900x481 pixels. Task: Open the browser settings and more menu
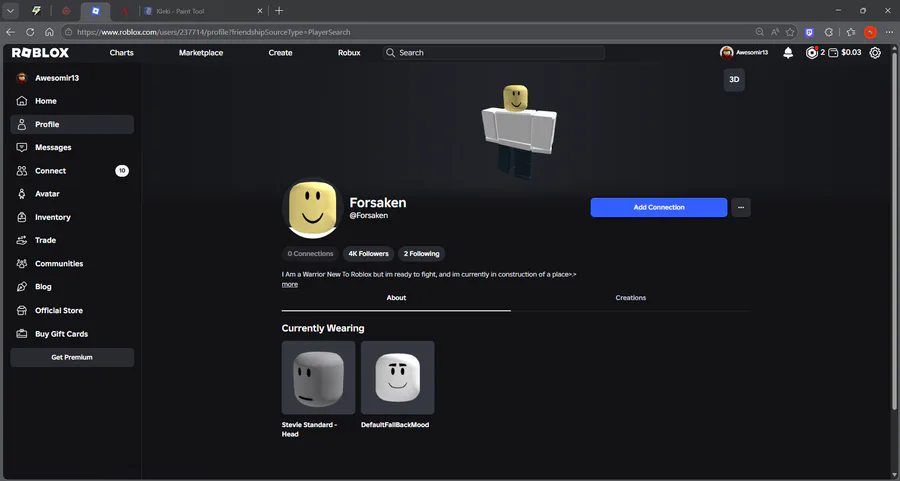(889, 32)
